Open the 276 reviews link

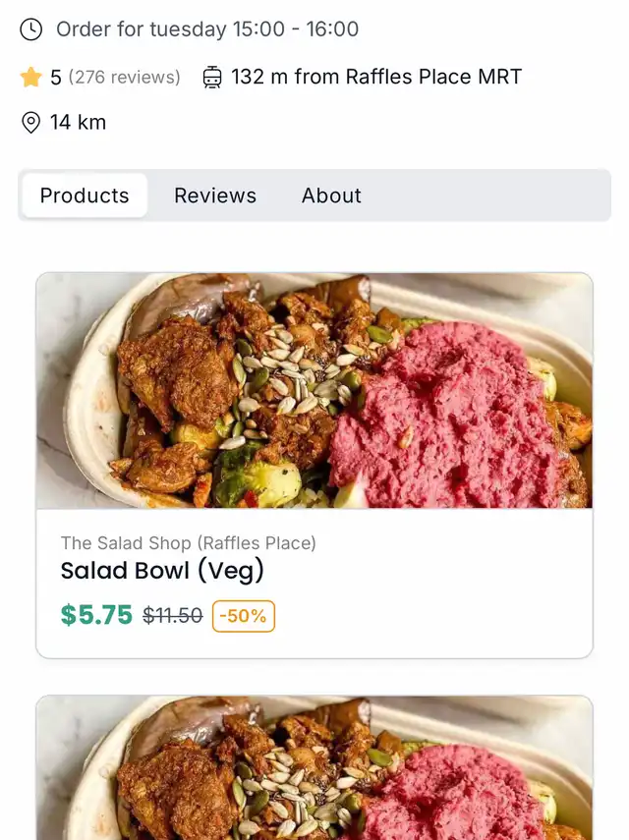tap(124, 77)
